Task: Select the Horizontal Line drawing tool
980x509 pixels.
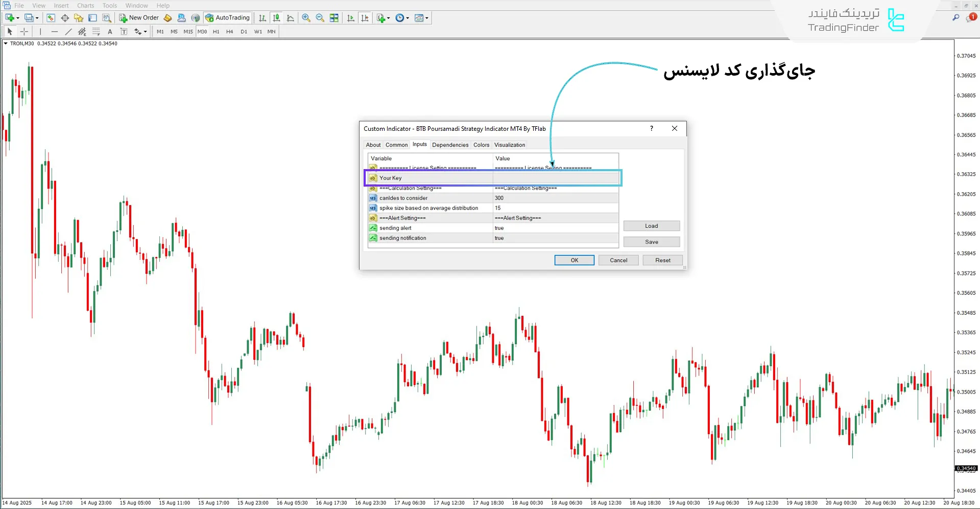Action: [x=55, y=31]
